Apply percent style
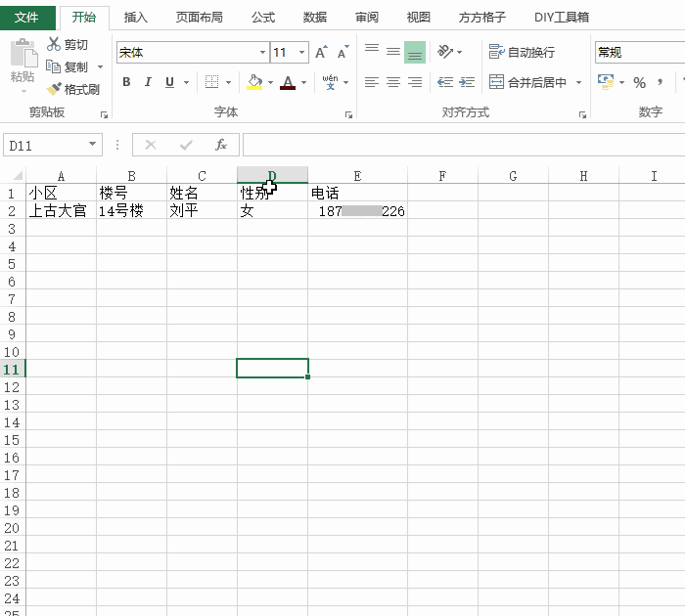 pos(639,82)
